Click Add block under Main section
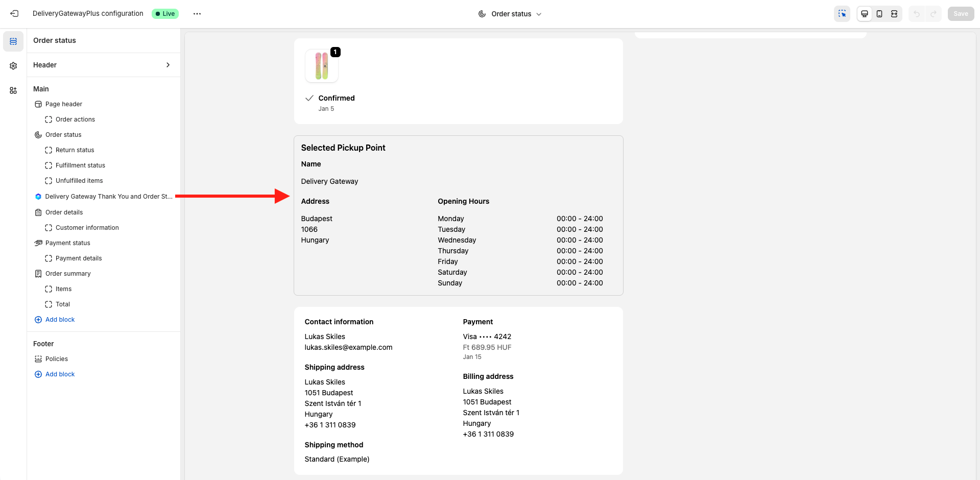980x480 pixels. pyautogui.click(x=60, y=320)
